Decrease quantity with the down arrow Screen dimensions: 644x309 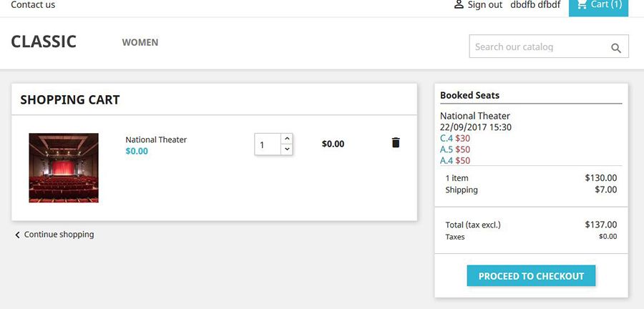tap(286, 149)
